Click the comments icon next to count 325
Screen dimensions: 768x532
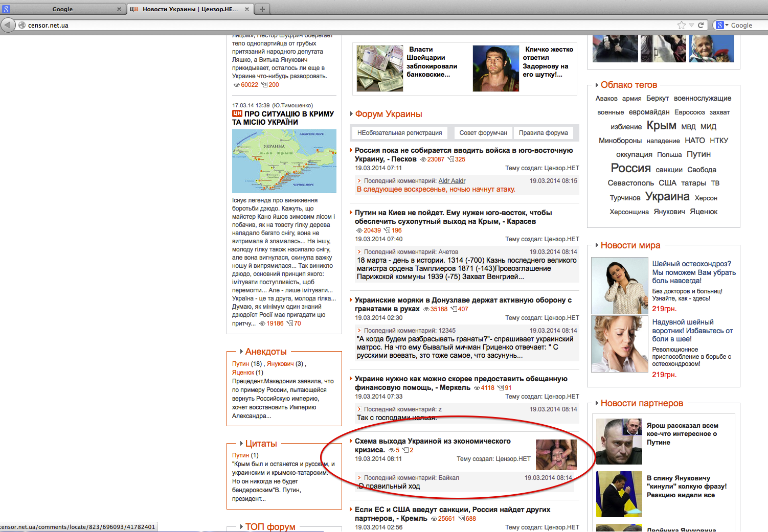click(450, 159)
